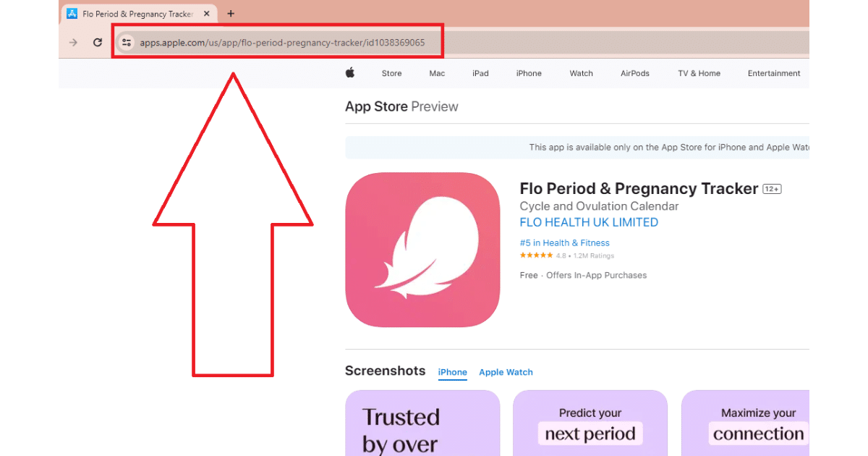Click 'Cycle and Ovulation Calendar' subtitle

coord(599,206)
